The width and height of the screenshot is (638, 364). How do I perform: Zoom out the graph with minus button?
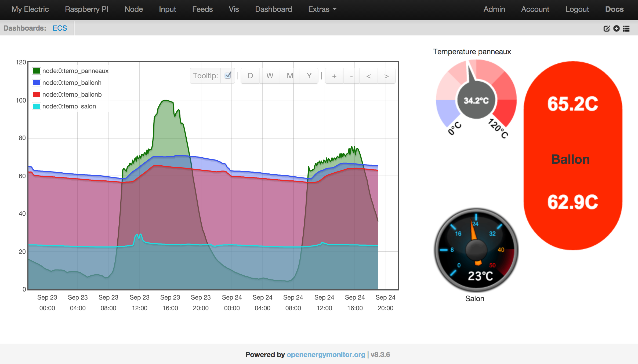pos(351,76)
